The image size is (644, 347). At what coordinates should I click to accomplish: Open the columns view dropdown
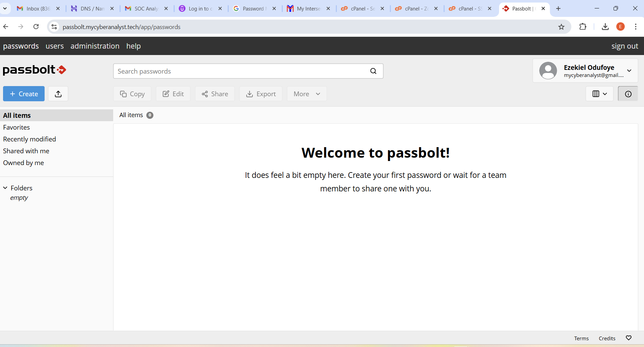coord(599,94)
